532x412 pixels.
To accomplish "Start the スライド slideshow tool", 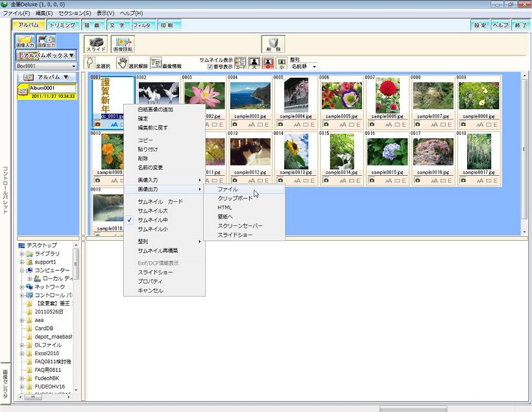I will click(x=96, y=44).
